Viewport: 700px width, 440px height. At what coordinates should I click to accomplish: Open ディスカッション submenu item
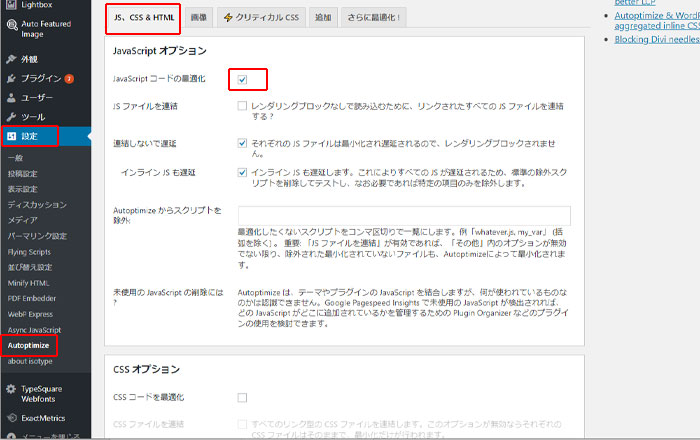pos(37,205)
